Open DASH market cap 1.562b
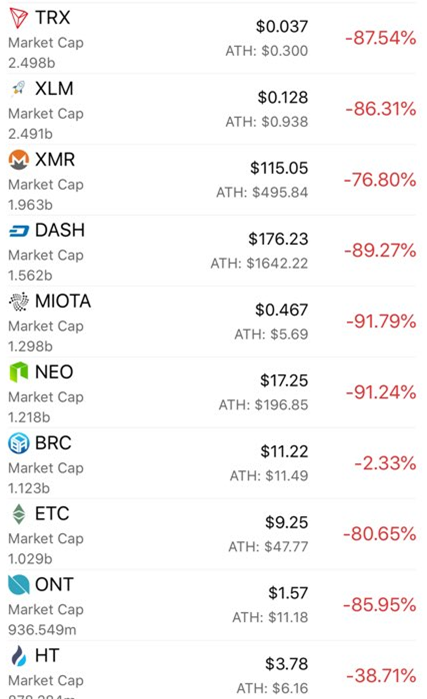Image resolution: width=427 pixels, height=699 pixels. [x=30, y=275]
